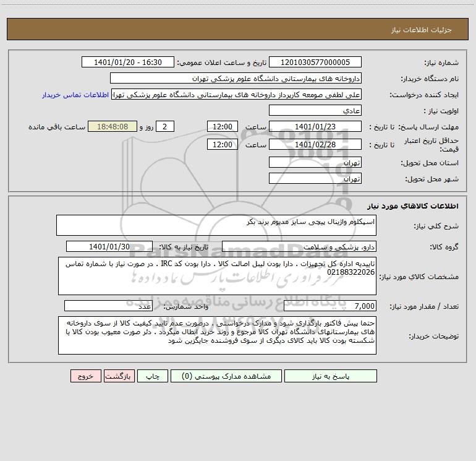Screen dimensions: 476x461
Task: Open اطلاعات تماس خریدار link
Action: (x=75, y=95)
